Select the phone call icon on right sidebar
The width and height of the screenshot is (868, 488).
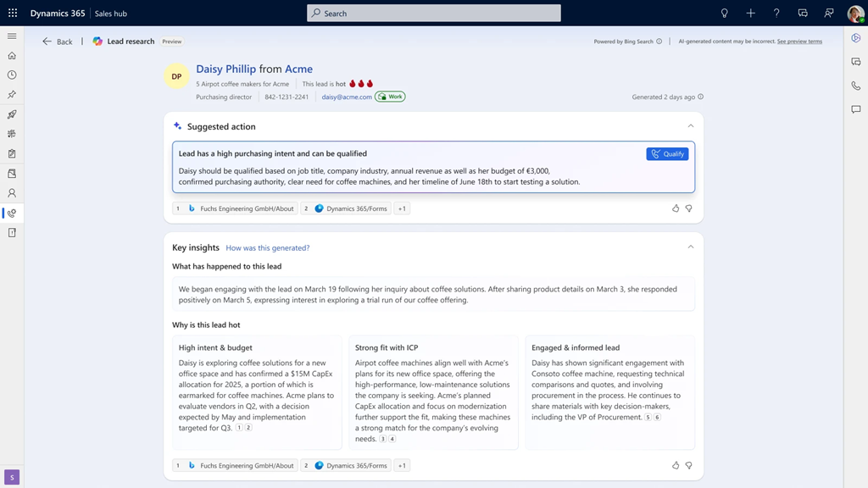click(x=856, y=85)
